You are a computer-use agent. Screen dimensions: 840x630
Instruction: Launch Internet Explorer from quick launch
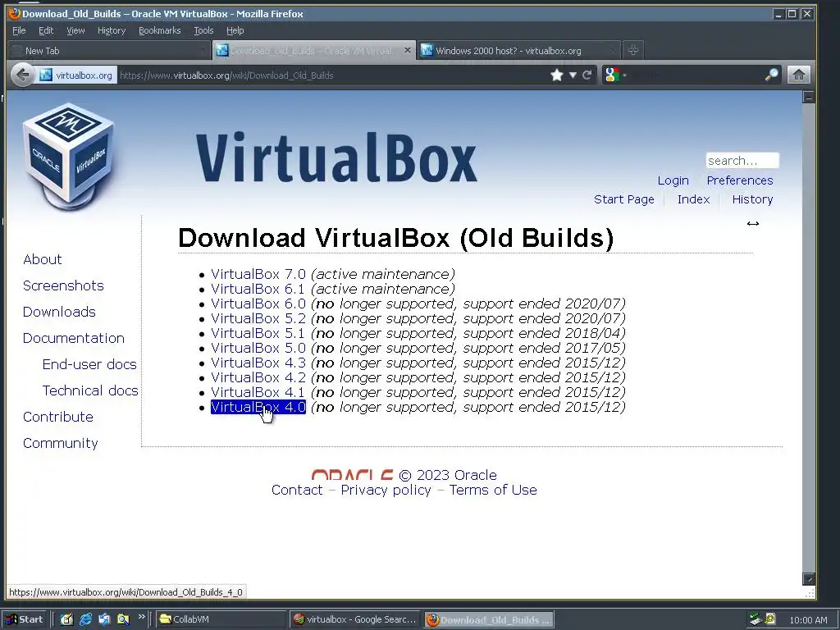(x=85, y=619)
